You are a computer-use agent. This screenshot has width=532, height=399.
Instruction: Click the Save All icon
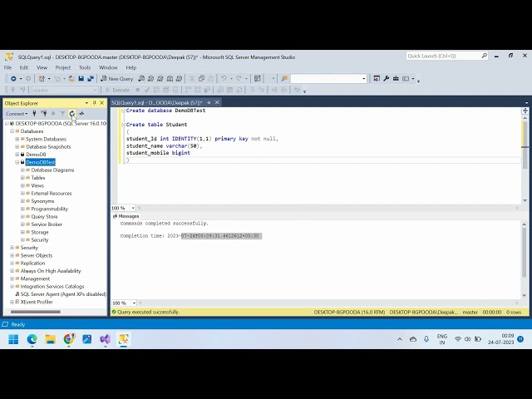tap(91, 79)
